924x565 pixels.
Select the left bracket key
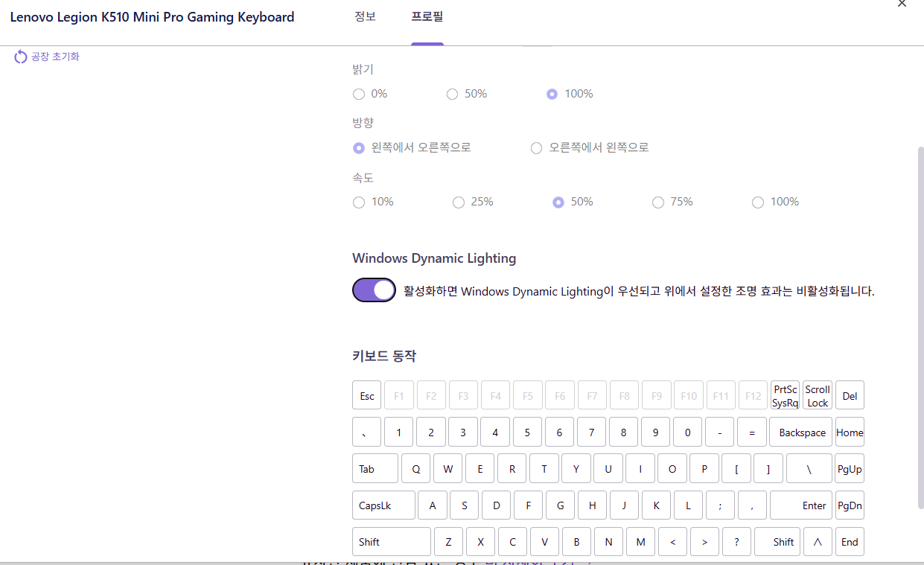tap(736, 468)
